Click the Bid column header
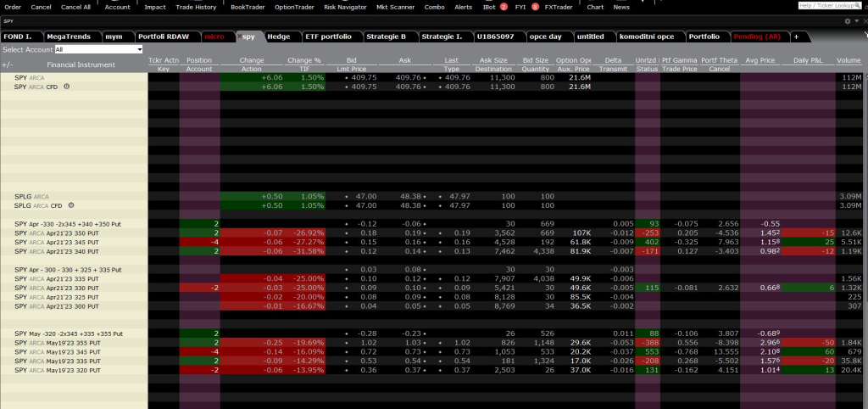Screen dimensions: 868x409 352,60
